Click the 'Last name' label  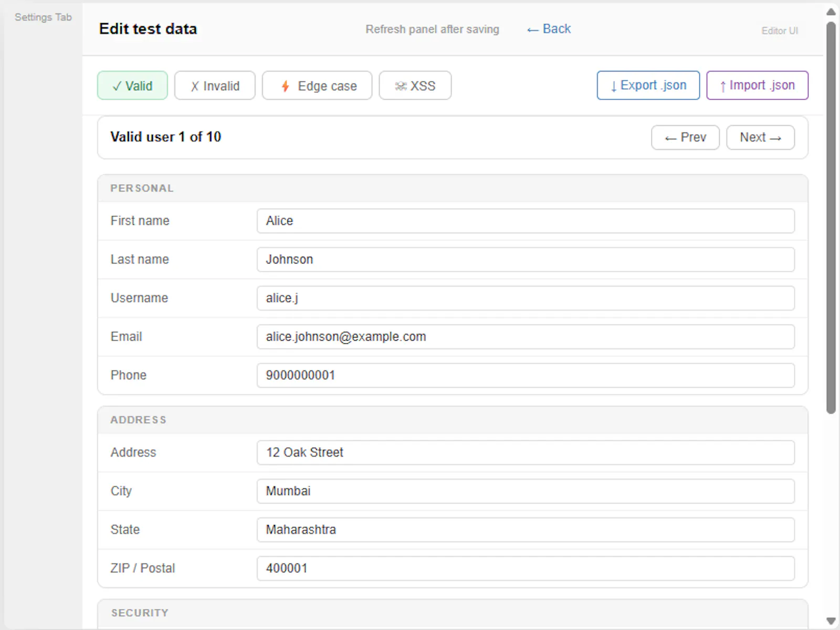pyautogui.click(x=140, y=259)
